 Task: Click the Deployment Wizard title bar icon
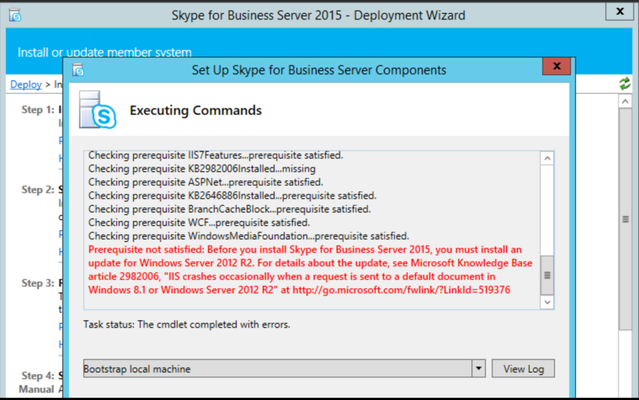[15, 15]
